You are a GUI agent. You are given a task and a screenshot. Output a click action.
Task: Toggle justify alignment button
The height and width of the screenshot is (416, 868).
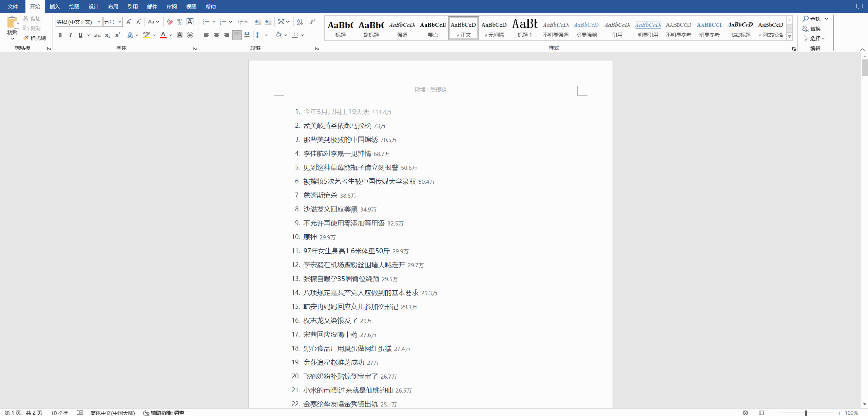pyautogui.click(x=237, y=35)
